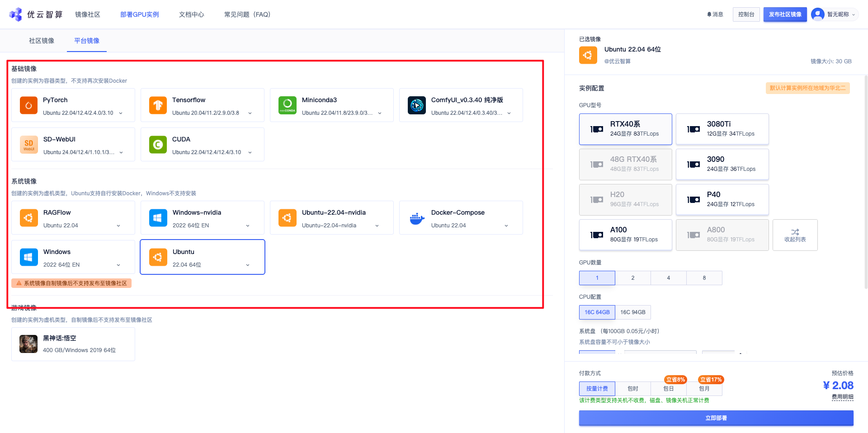
Task: Expand RAGFlow version dropdown
Action: (x=118, y=226)
